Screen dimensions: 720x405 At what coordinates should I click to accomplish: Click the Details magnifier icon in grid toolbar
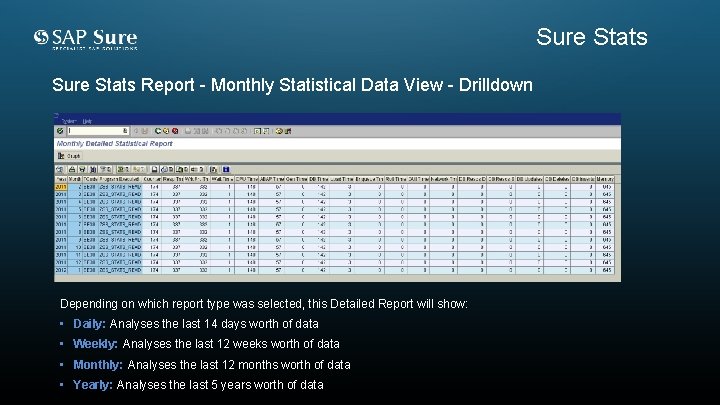pos(60,169)
